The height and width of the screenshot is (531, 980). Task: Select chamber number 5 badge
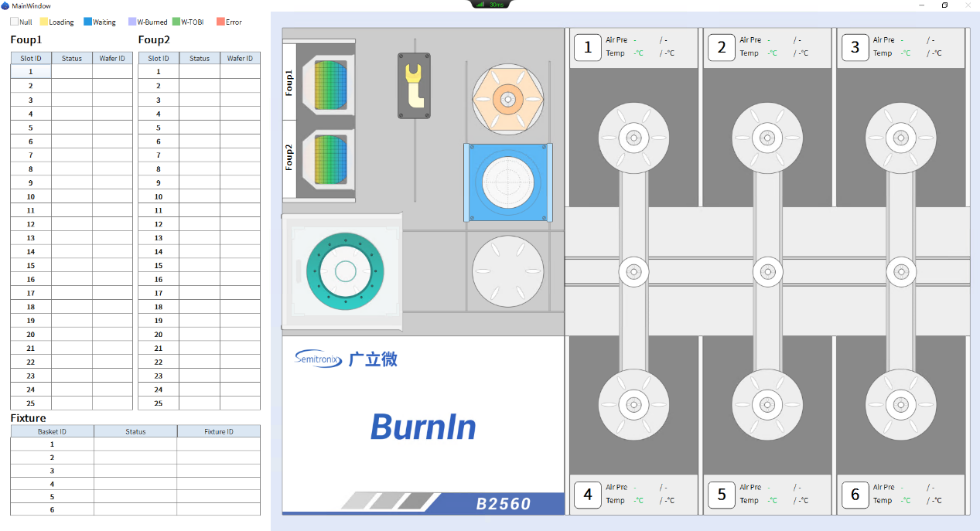[x=722, y=495]
